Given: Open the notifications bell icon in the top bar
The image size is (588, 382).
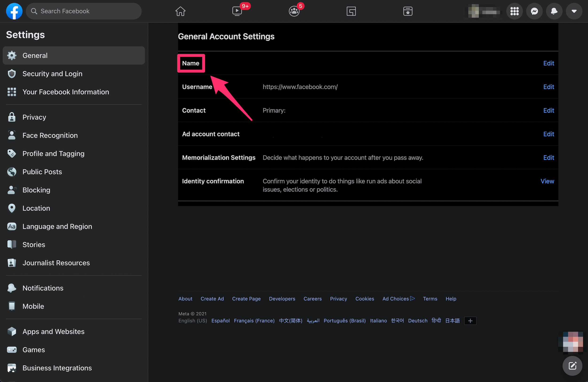Looking at the screenshot, I should click(554, 11).
